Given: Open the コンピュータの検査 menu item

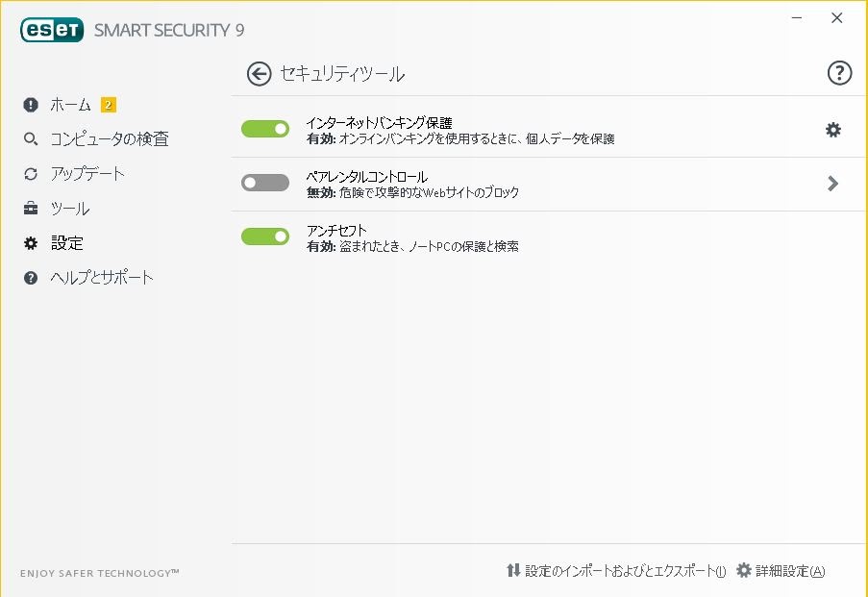Looking at the screenshot, I should [109, 139].
